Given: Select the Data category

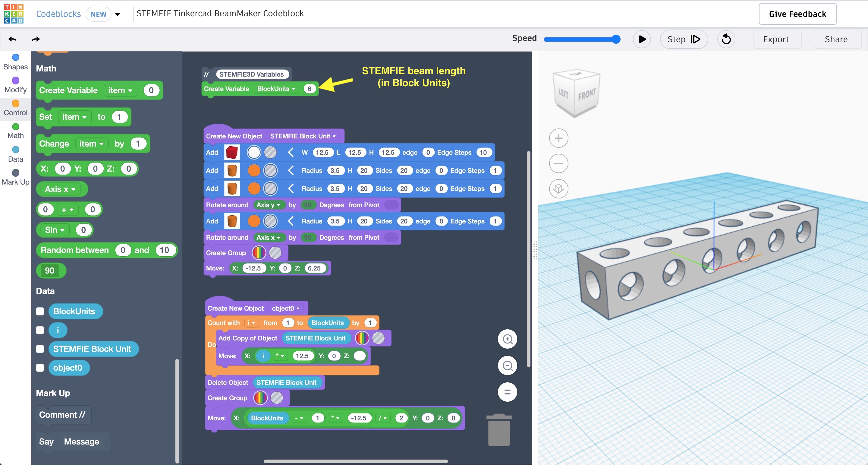Looking at the screenshot, I should click(15, 154).
